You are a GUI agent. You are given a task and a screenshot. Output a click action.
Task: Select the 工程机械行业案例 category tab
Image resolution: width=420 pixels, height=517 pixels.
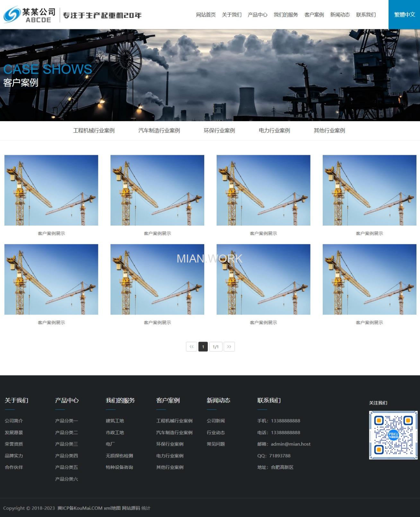pyautogui.click(x=94, y=130)
